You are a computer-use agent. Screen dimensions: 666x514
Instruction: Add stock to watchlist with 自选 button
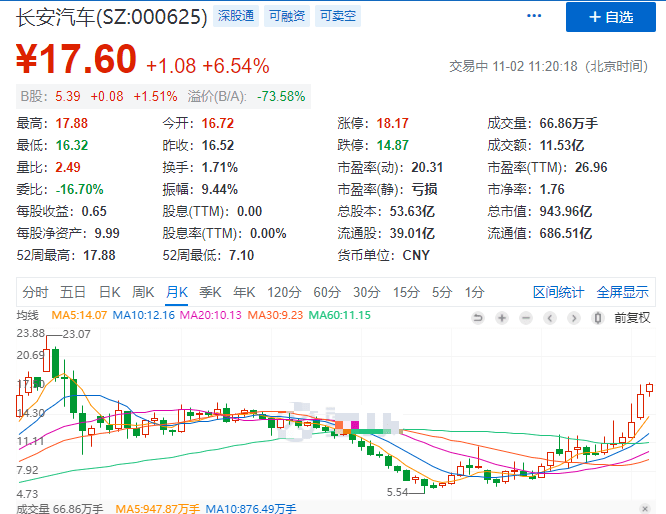tap(611, 17)
